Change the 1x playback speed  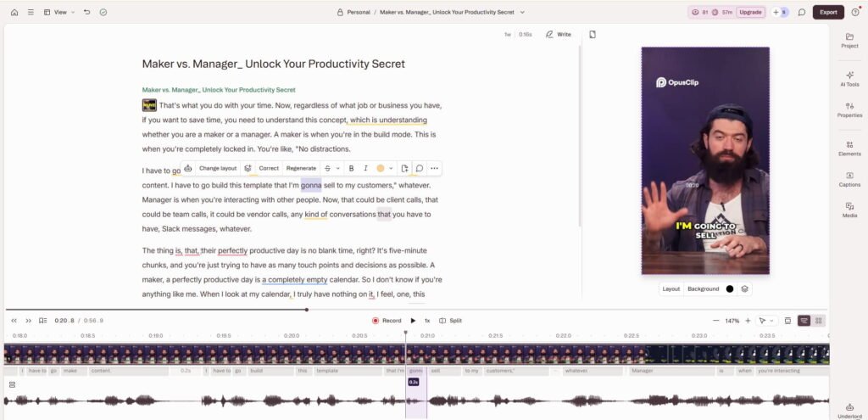(x=427, y=320)
